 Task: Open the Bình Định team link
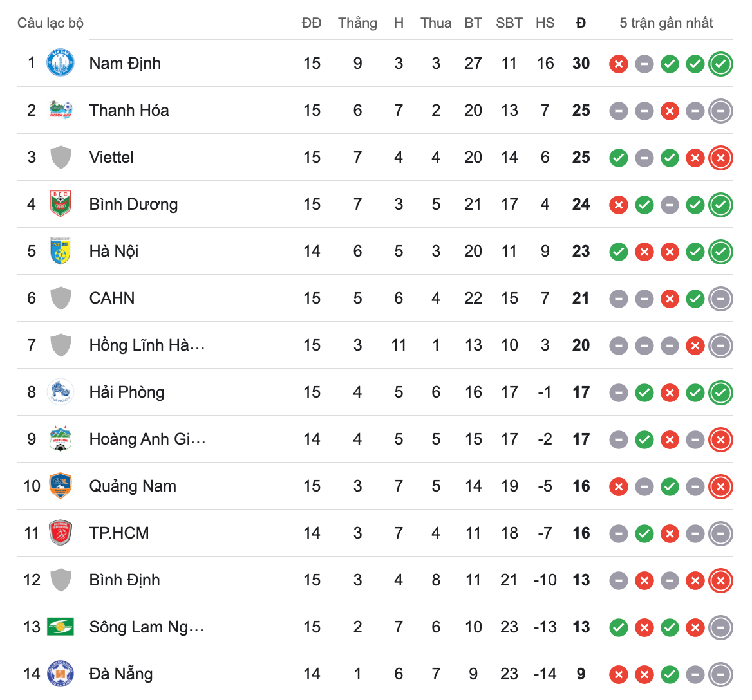(124, 580)
